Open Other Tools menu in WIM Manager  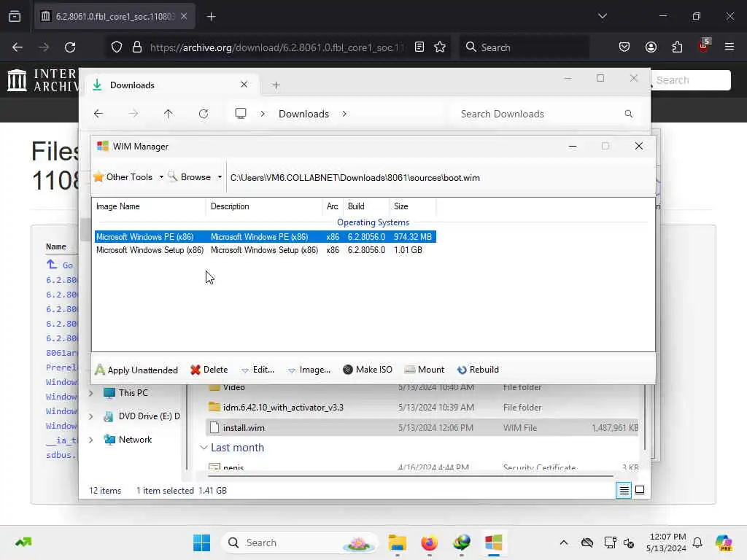tap(128, 177)
